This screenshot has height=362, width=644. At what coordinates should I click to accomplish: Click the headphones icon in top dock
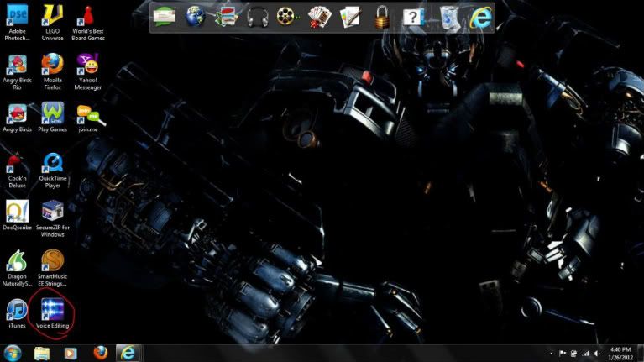(x=256, y=17)
